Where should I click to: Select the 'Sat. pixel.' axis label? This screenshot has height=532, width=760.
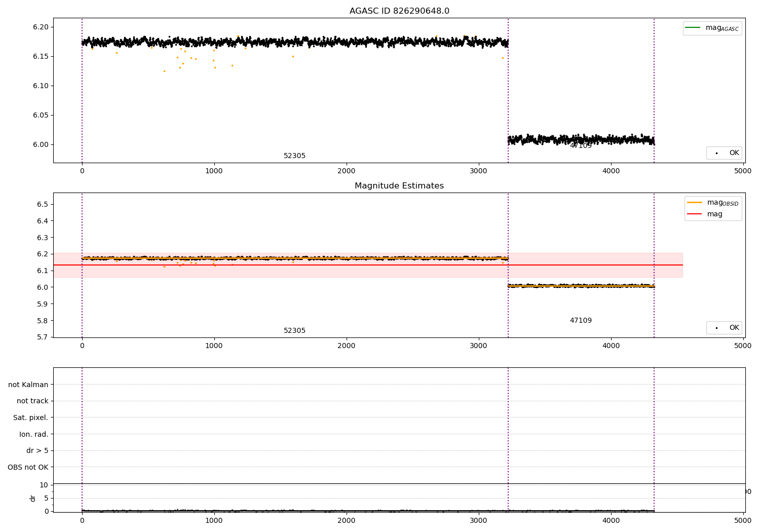tap(31, 418)
